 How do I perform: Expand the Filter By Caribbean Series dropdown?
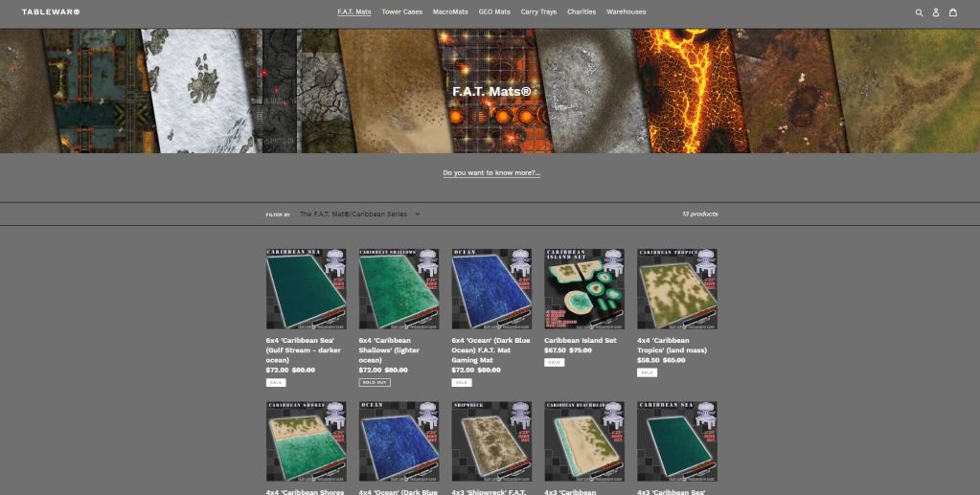(359, 214)
